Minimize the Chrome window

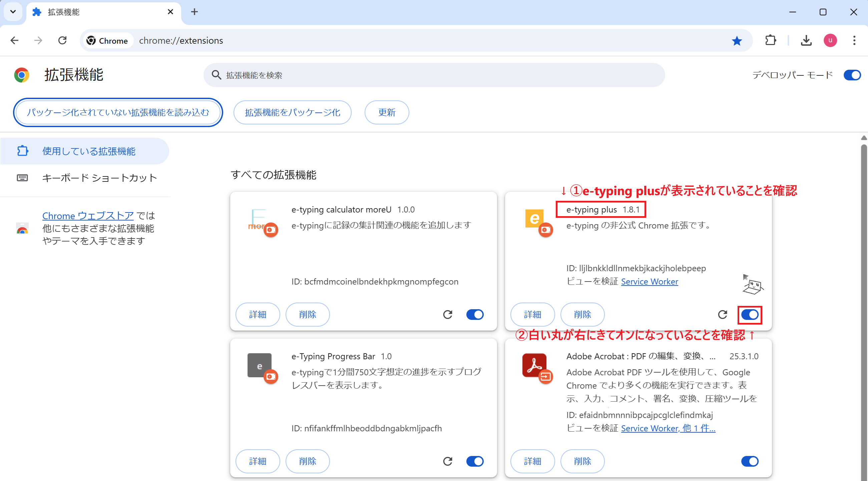[x=793, y=12]
